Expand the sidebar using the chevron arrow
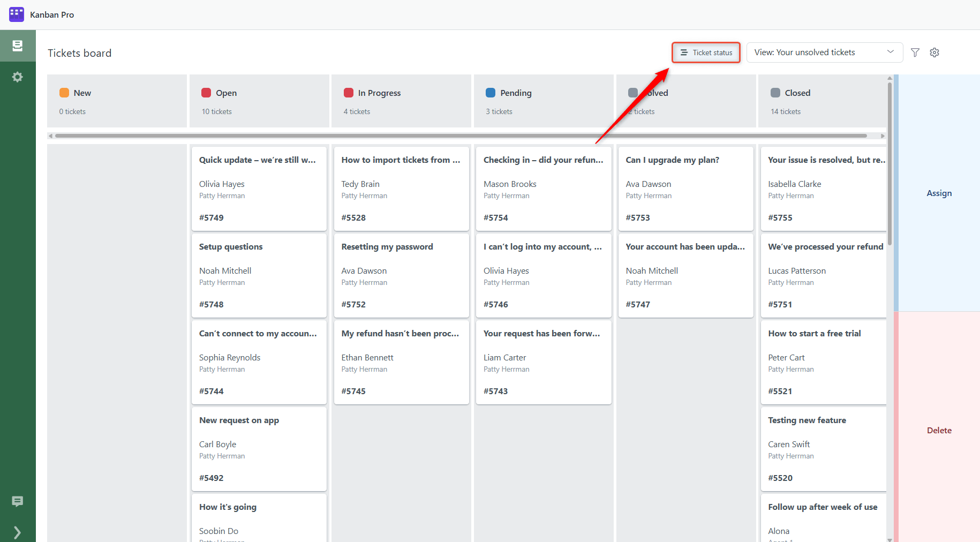Screen dimensions: 980x542 coord(18,532)
